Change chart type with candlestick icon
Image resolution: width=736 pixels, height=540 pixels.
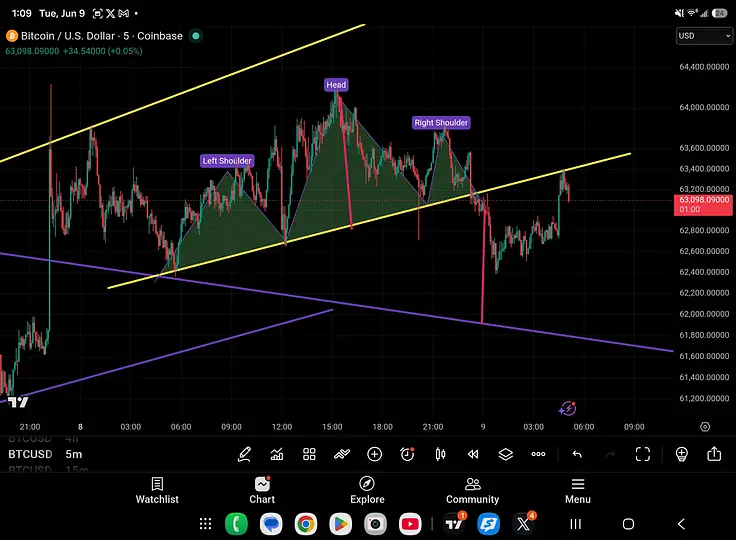tap(440, 454)
